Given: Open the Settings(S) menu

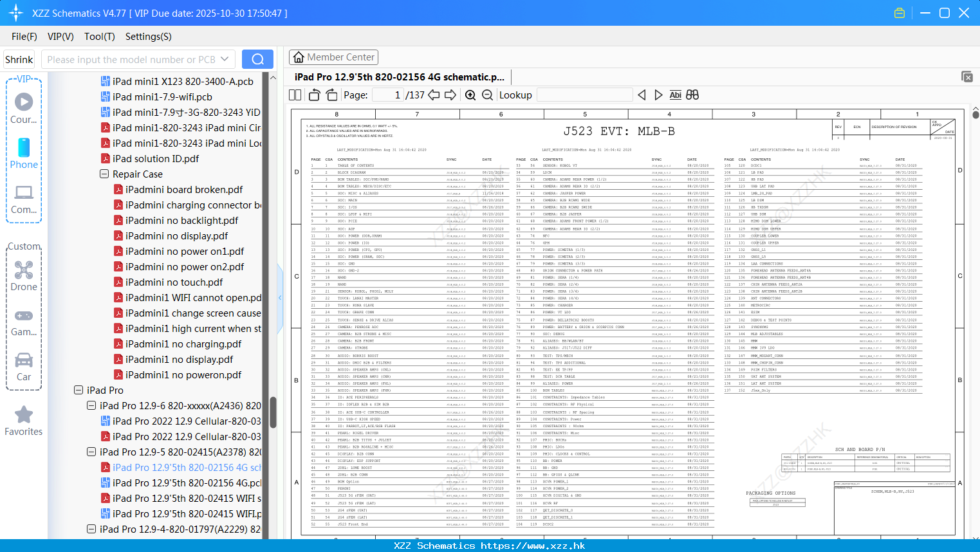Looking at the screenshot, I should (x=149, y=37).
